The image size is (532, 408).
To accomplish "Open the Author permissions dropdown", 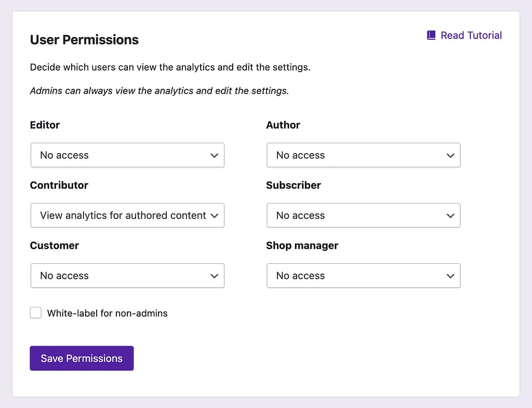I will [x=364, y=155].
